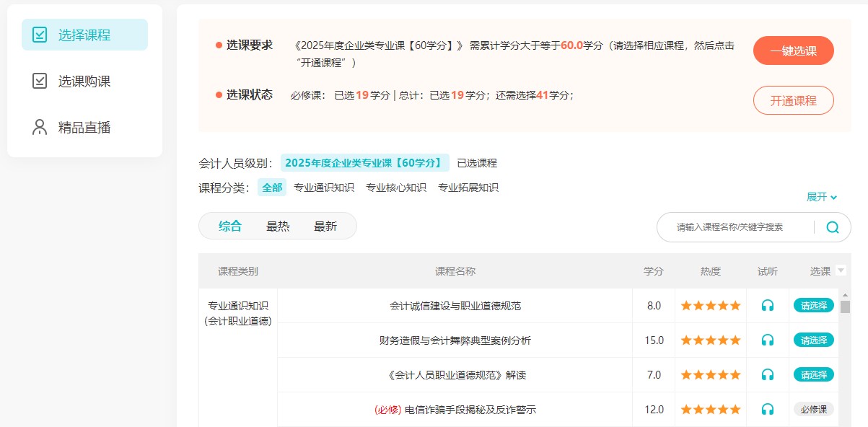Click the 选课购课 sidebar icon

pos(40,81)
